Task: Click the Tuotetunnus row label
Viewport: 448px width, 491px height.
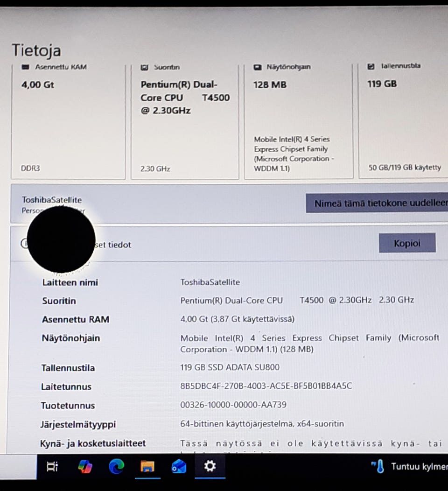Action: [68, 406]
